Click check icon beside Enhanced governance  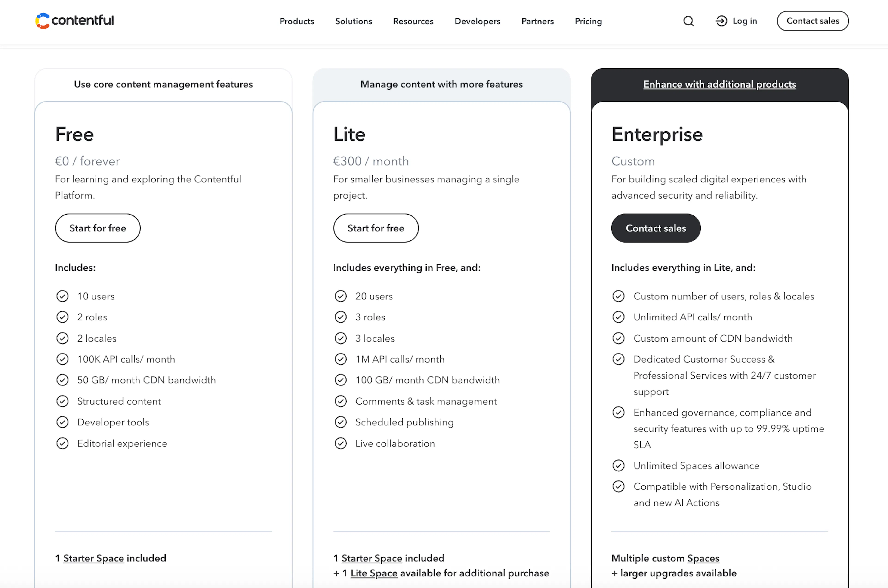click(x=618, y=413)
